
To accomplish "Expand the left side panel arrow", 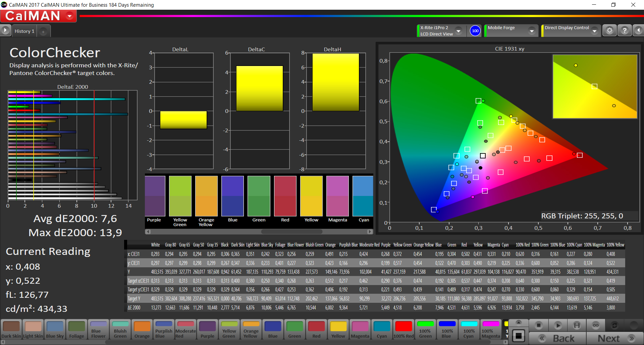I will click(x=5, y=30).
